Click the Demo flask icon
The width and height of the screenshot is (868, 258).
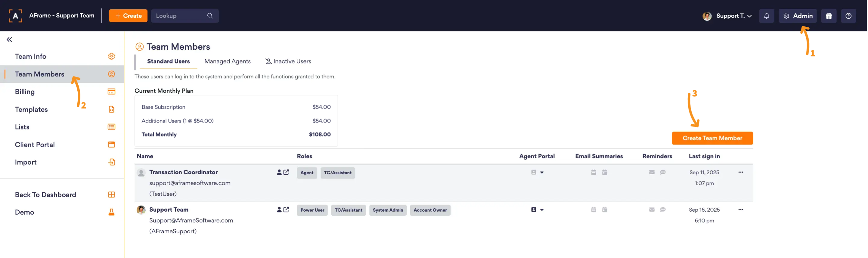111,212
